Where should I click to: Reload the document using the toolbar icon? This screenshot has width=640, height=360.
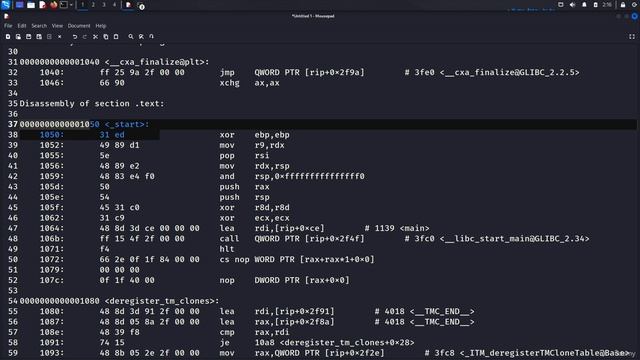(x=49, y=37)
